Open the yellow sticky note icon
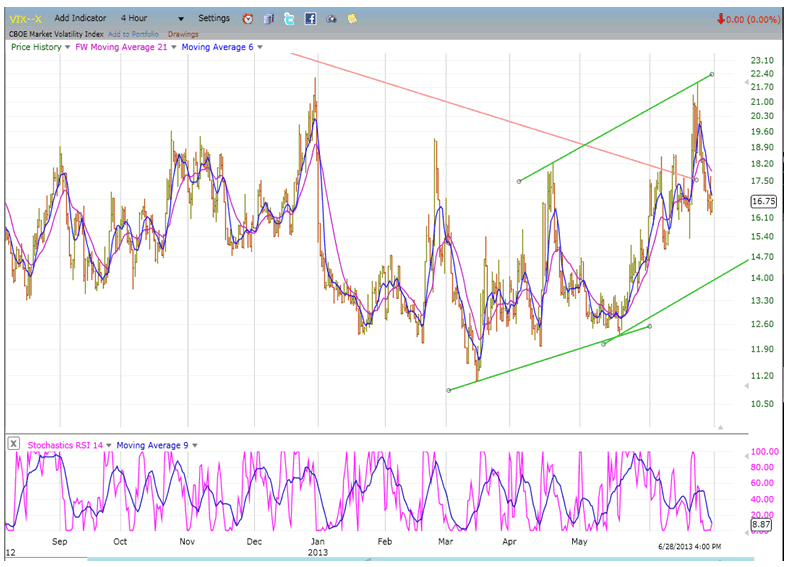 pos(352,18)
